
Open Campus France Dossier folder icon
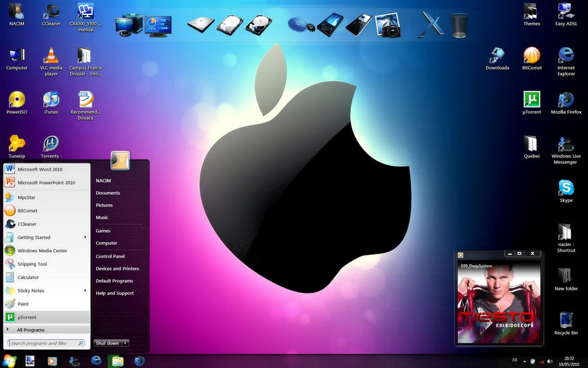click(86, 61)
